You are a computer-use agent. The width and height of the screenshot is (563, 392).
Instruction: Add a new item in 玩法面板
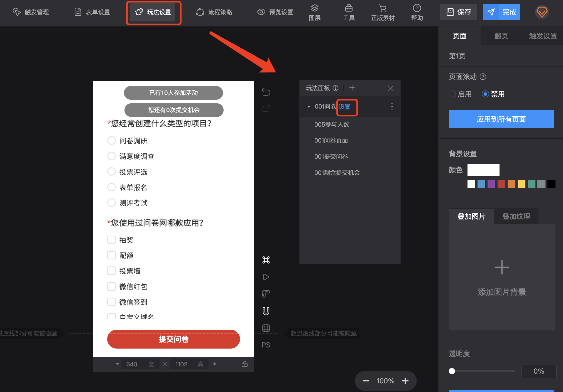click(x=352, y=88)
